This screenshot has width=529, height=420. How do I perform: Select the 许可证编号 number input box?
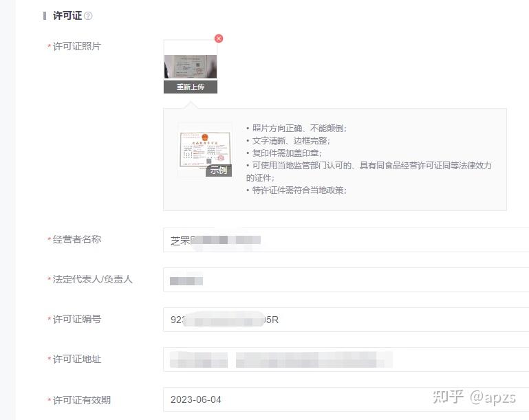(x=344, y=320)
